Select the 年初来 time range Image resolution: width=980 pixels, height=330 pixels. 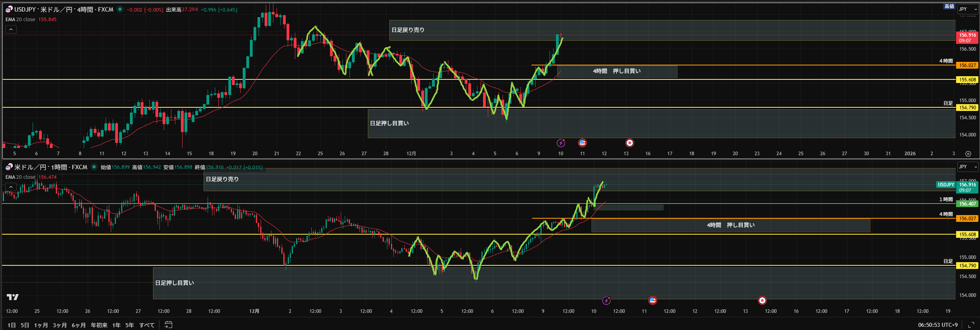coord(99,325)
